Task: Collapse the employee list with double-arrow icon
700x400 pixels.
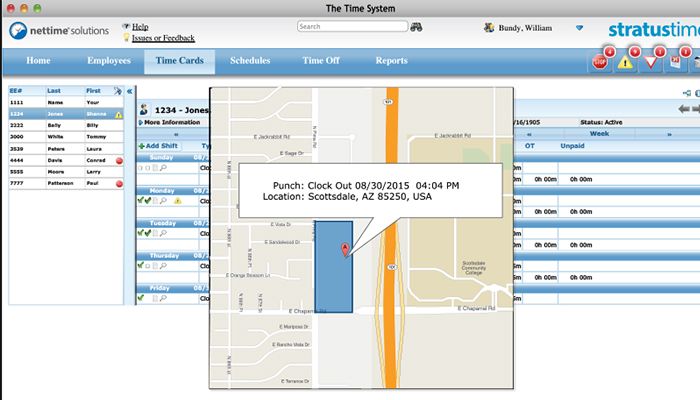Action: pos(129,90)
